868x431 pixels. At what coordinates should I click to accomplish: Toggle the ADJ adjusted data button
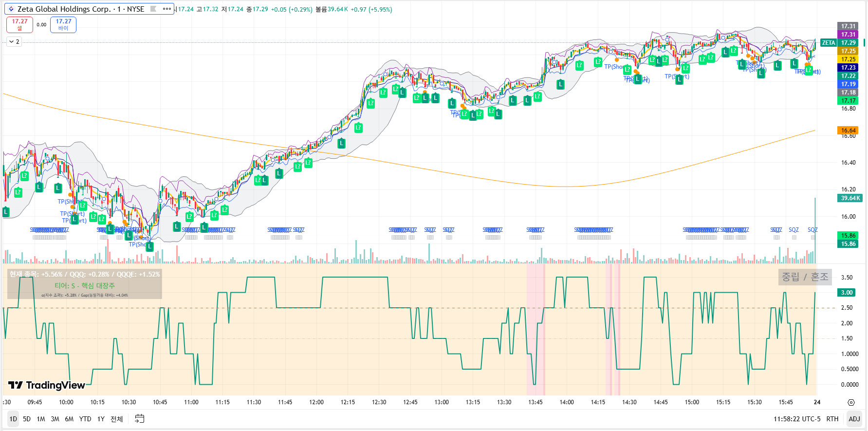click(x=854, y=419)
